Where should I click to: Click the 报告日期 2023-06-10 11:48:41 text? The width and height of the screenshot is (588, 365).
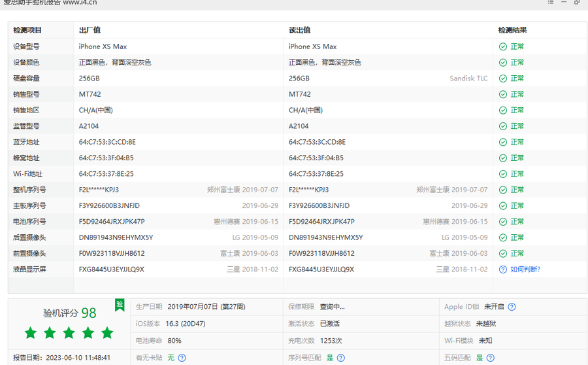(x=62, y=358)
